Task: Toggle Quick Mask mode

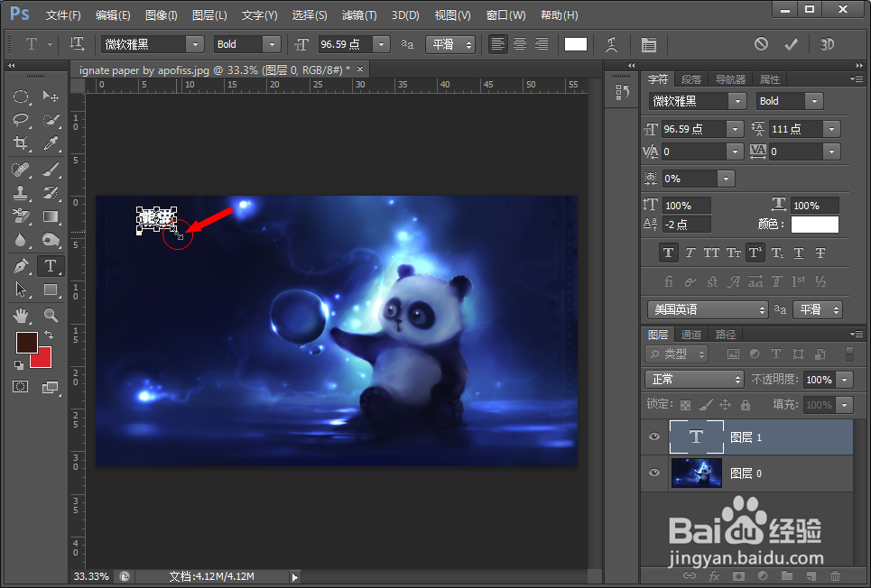Action: click(x=21, y=387)
